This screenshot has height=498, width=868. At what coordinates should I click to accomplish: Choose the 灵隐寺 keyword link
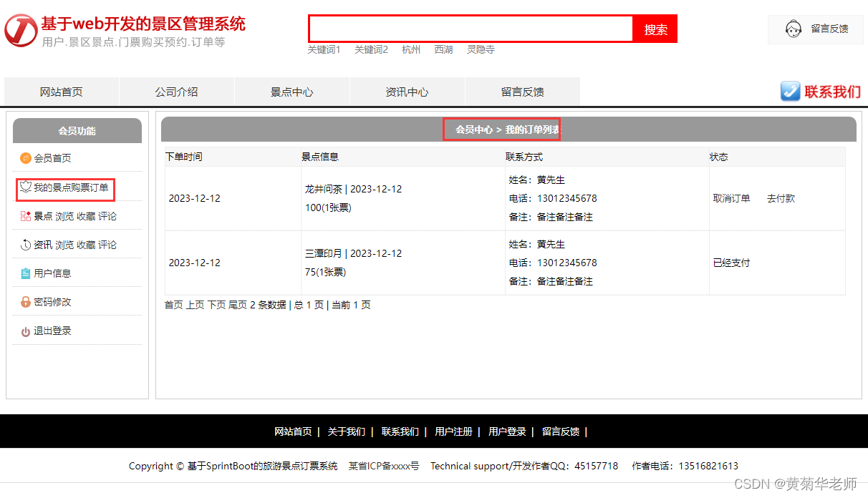[481, 49]
